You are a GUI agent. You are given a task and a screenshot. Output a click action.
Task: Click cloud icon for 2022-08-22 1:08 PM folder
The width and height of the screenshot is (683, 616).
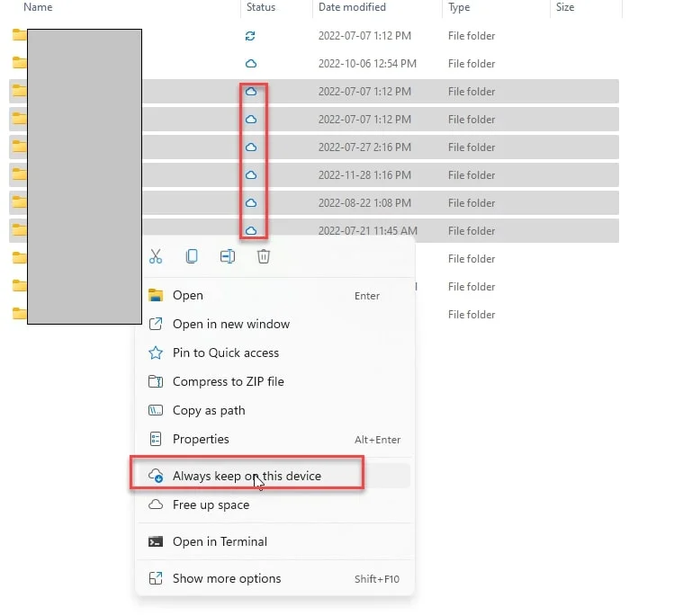point(251,203)
